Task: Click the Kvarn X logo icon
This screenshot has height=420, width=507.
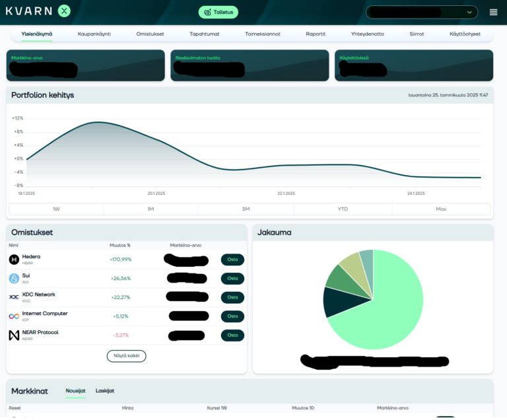Action: 63,11
